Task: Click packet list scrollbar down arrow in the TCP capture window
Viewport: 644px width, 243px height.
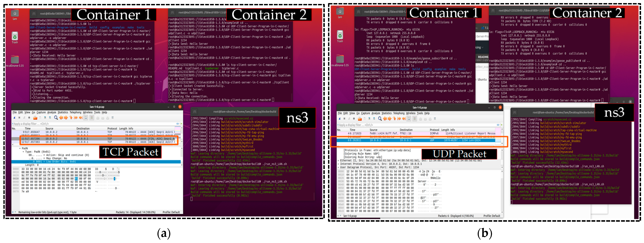Action: [x=181, y=142]
